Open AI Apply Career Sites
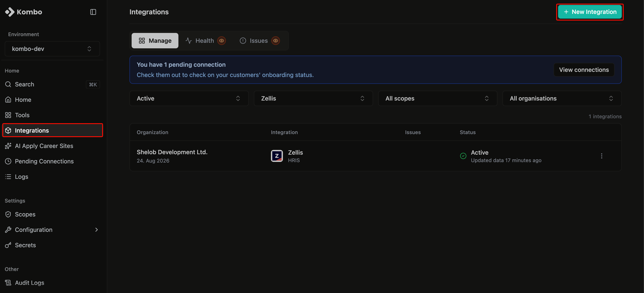The height and width of the screenshot is (293, 644). pos(52,146)
